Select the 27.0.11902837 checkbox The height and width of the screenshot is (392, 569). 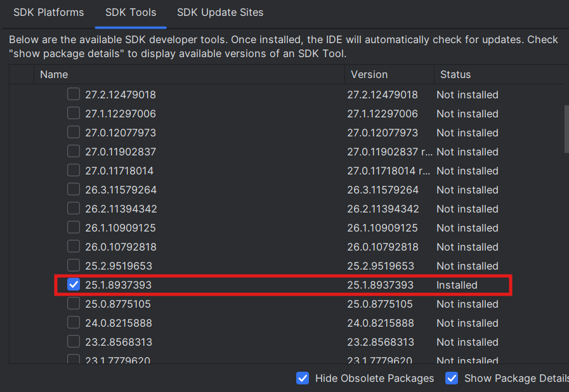coord(74,152)
